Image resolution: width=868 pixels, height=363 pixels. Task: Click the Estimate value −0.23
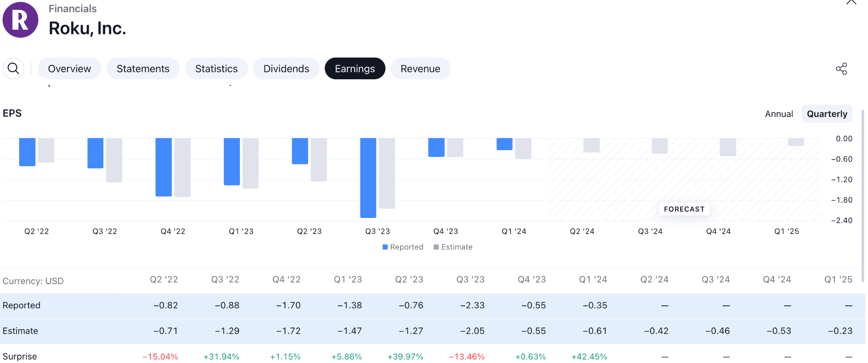840,331
